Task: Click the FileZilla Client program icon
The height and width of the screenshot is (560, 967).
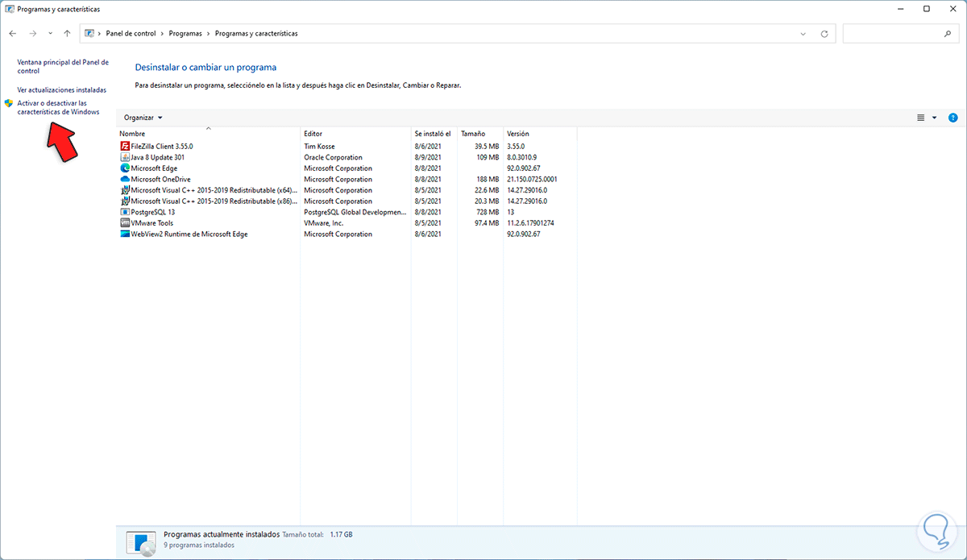Action: pos(125,147)
